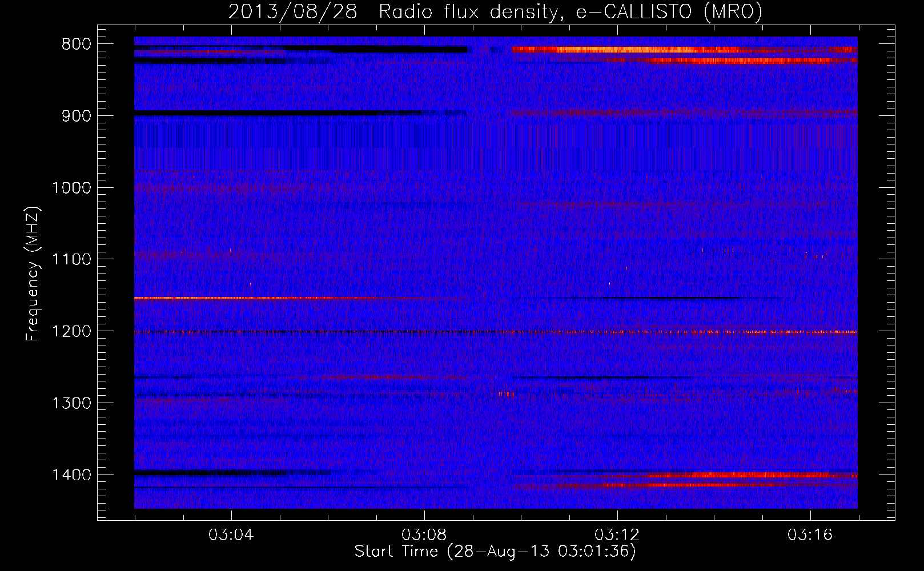Click the 1300 frequency tick label
Image resolution: width=924 pixels, height=571 pixels.
point(71,404)
